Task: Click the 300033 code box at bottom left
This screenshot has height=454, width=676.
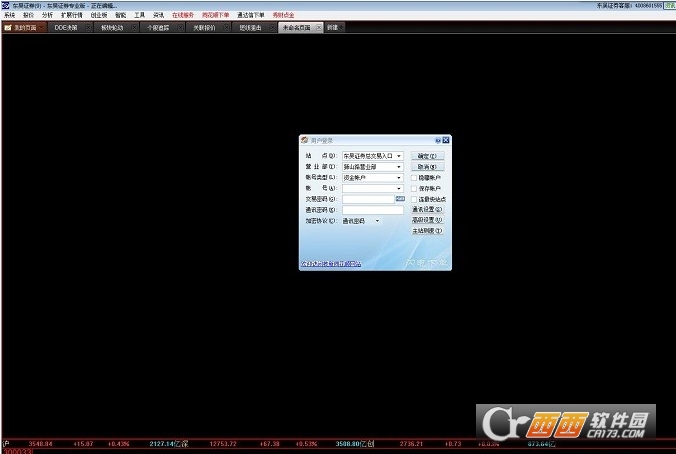Action: coord(18,451)
